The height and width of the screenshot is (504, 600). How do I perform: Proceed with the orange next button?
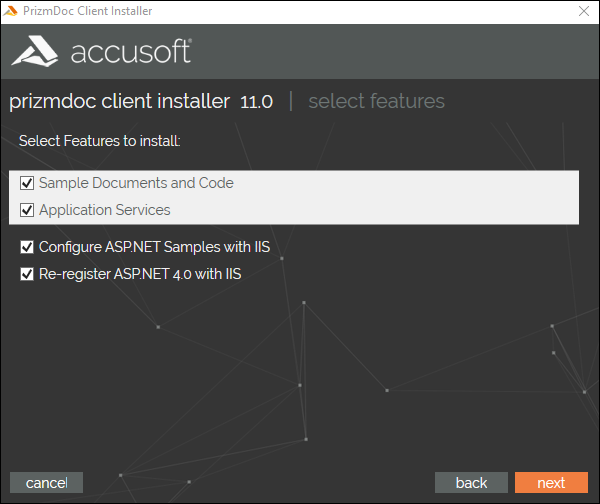point(551,483)
